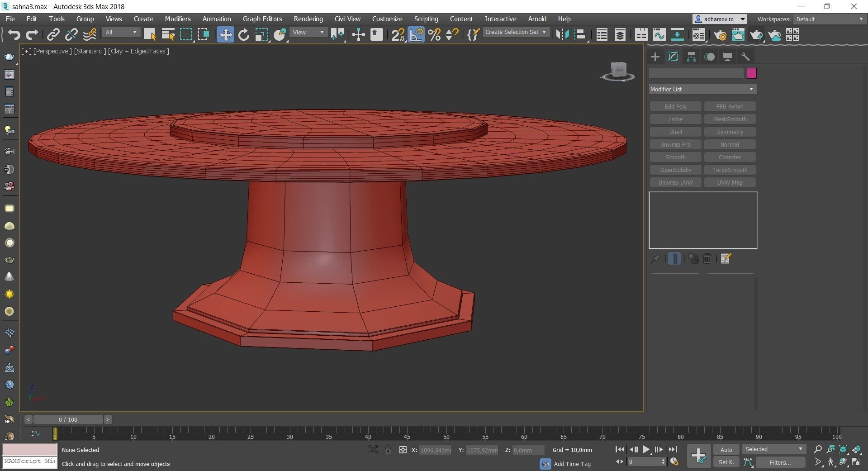This screenshot has height=471, width=868.
Task: Open the Workspaces Default dropdown
Action: point(830,19)
